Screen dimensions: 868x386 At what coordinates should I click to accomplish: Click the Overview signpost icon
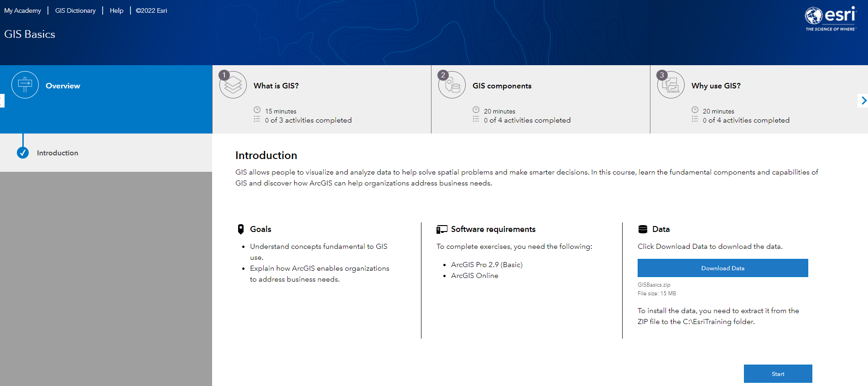pyautogui.click(x=25, y=85)
